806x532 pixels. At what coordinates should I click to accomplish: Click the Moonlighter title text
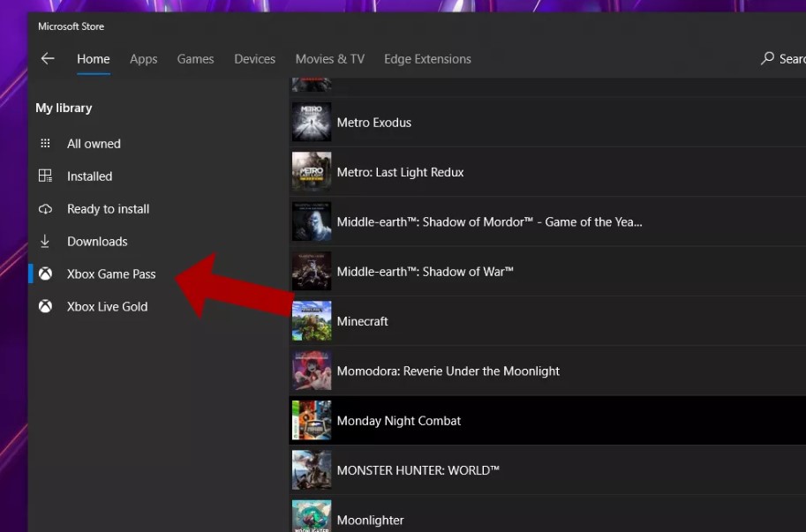point(370,521)
